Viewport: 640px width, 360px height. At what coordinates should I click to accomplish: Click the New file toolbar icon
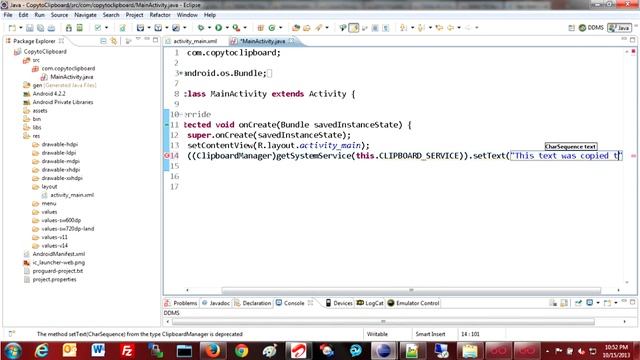tap(12, 28)
